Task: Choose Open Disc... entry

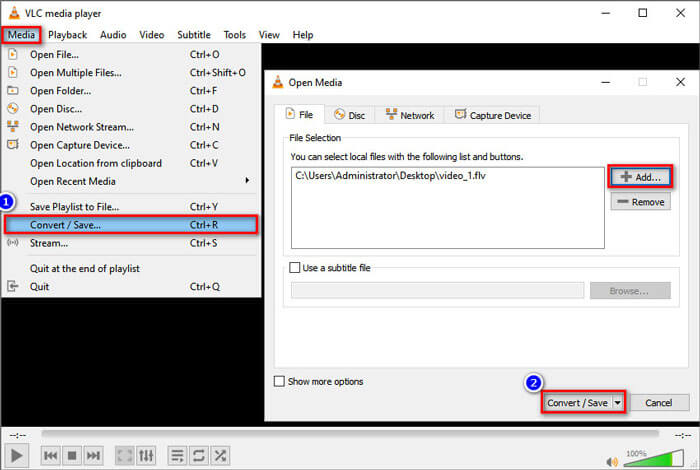Action: click(131, 109)
